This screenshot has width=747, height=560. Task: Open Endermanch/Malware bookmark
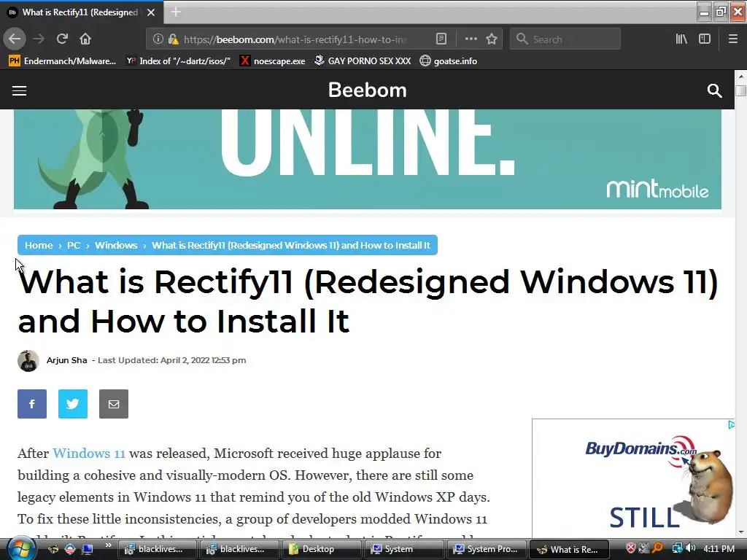[63, 61]
